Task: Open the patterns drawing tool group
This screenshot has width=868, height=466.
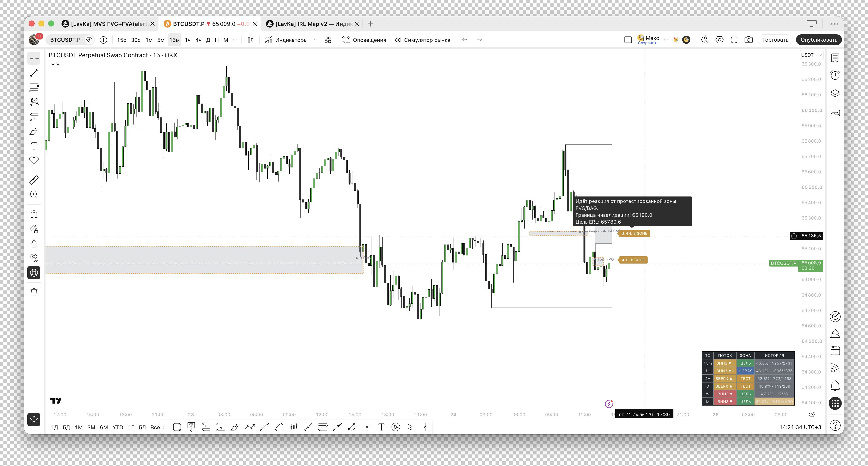Action: coord(34,102)
